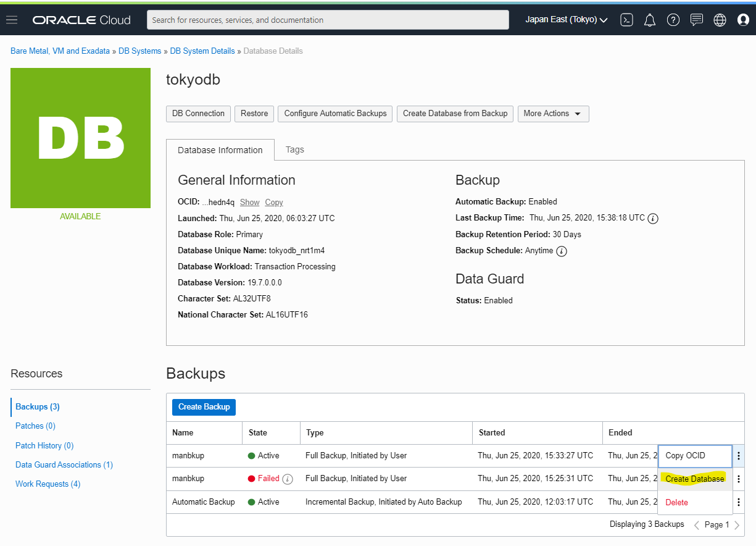756x546 pixels.
Task: Click start time 15:33:27 UTC cell
Action: pyautogui.click(x=536, y=456)
